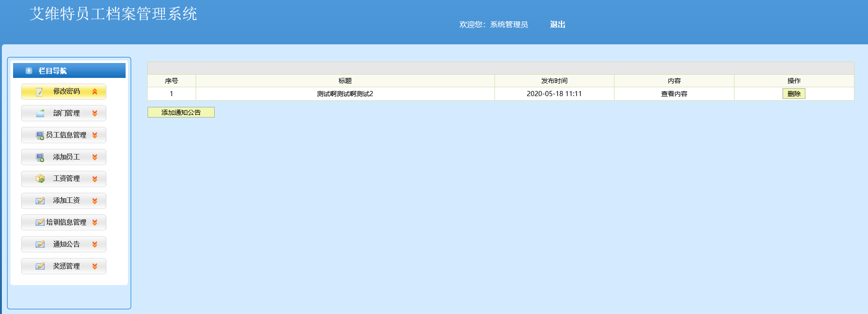The width and height of the screenshot is (868, 314).
Task: Open the 修改密码 menu item
Action: tap(64, 91)
